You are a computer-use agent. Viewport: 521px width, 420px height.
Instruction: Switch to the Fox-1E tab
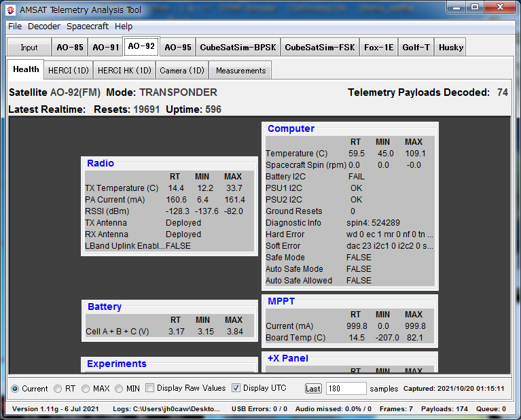pyautogui.click(x=379, y=47)
